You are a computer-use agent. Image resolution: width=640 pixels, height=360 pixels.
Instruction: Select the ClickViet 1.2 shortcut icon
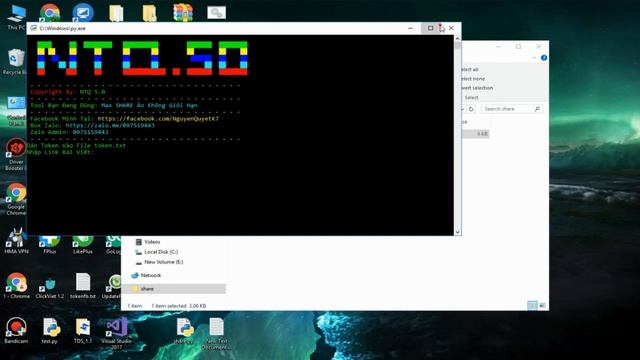click(x=50, y=286)
